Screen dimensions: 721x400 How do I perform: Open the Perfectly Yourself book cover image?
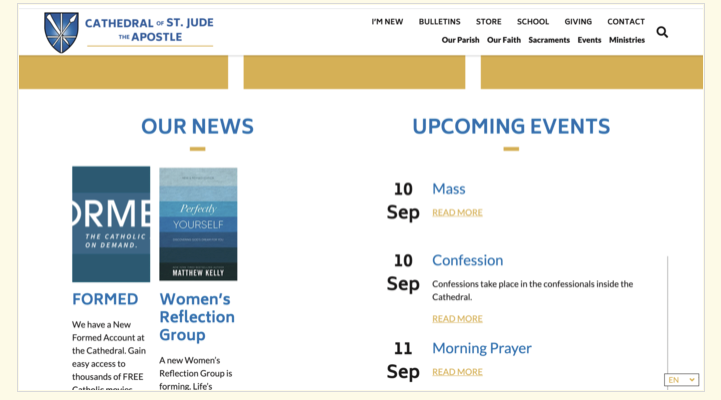[x=198, y=224]
